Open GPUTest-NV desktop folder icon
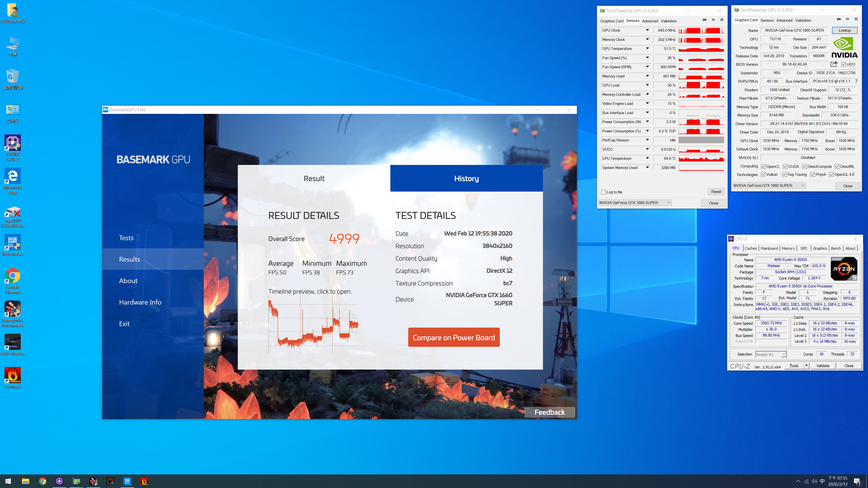Image resolution: width=868 pixels, height=488 pixels. click(12, 14)
